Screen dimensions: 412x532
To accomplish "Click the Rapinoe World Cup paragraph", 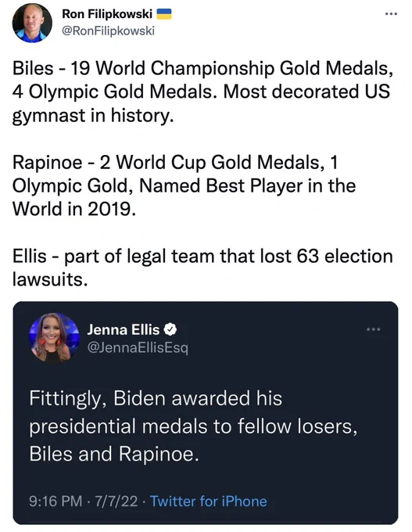I will tap(185, 185).
